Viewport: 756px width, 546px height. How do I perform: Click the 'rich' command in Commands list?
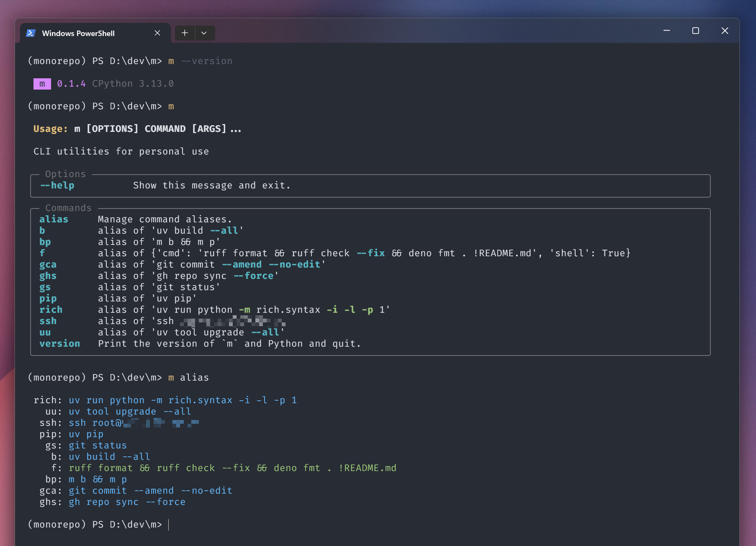[x=51, y=310]
